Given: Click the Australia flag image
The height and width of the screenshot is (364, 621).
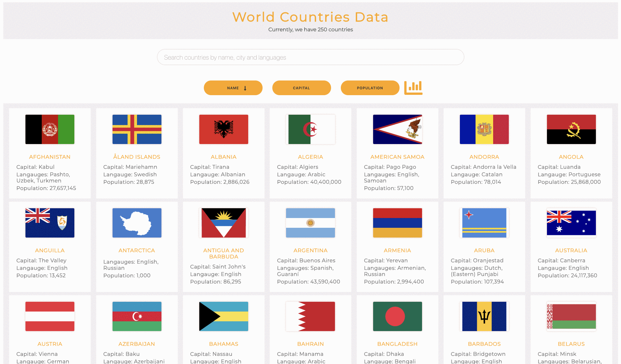Looking at the screenshot, I should point(571,223).
